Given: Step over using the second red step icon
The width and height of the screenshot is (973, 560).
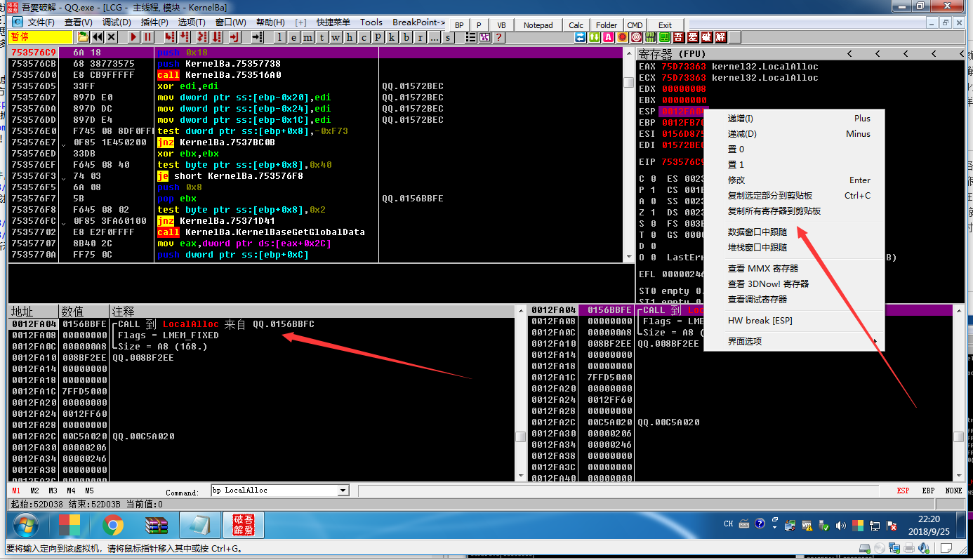Looking at the screenshot, I should 184,37.
